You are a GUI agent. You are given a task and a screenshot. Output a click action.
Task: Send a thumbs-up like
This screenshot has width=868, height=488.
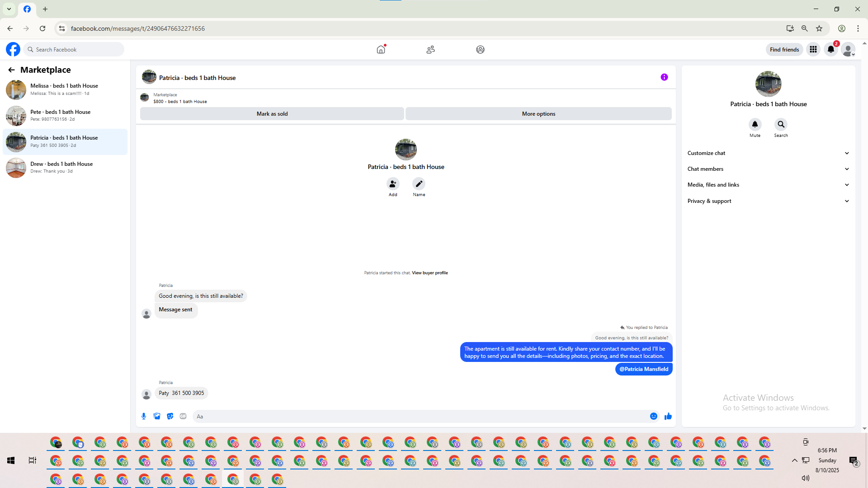[x=668, y=416]
